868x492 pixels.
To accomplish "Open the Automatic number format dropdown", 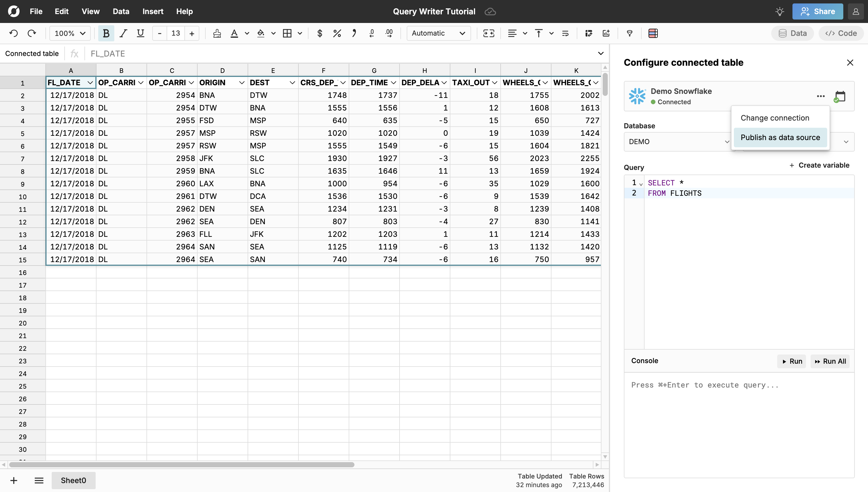I will pyautogui.click(x=439, y=33).
